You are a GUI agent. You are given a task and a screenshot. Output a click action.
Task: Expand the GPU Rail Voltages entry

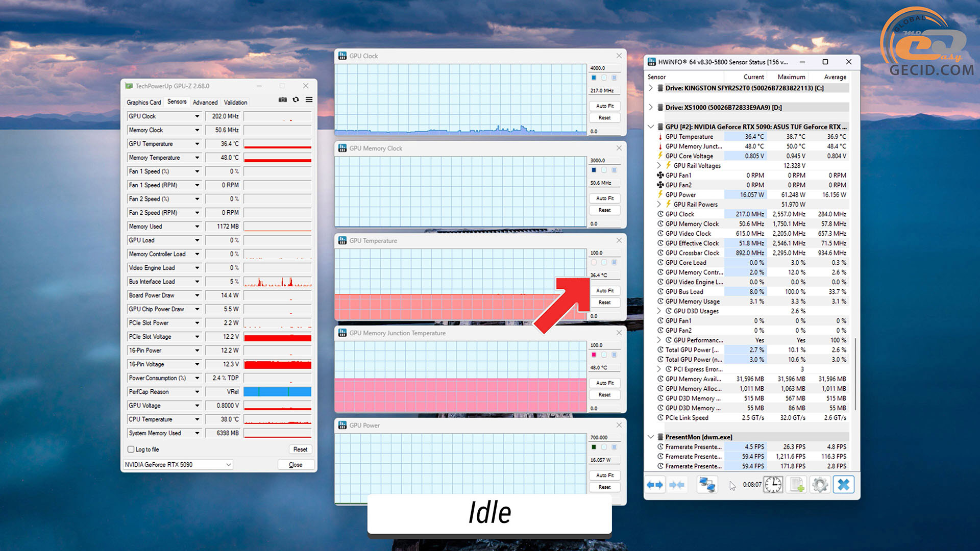pos(659,166)
